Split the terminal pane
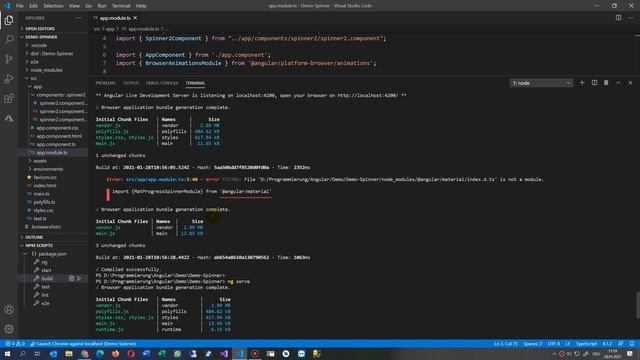Image resolution: width=640 pixels, height=360 pixels. 594,83
